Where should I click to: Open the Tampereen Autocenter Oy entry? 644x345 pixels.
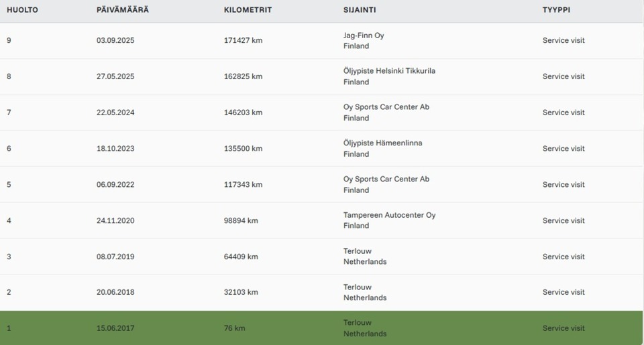pyautogui.click(x=389, y=215)
